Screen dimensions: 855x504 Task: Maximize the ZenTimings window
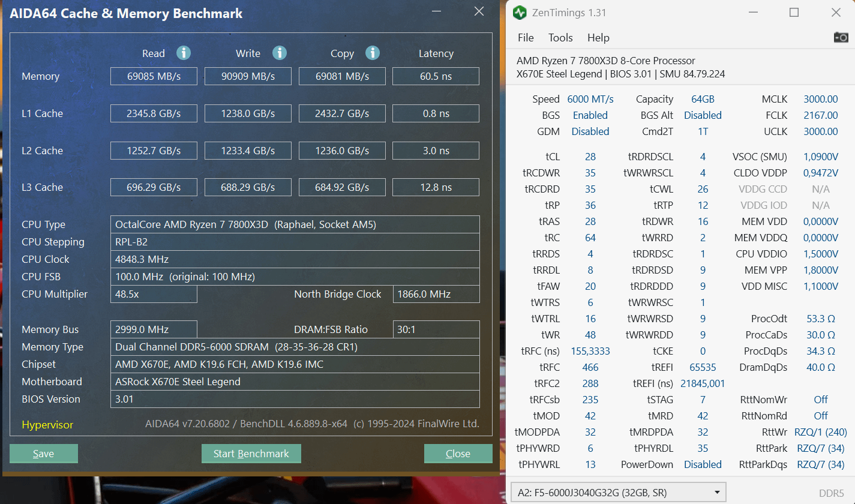tap(794, 12)
